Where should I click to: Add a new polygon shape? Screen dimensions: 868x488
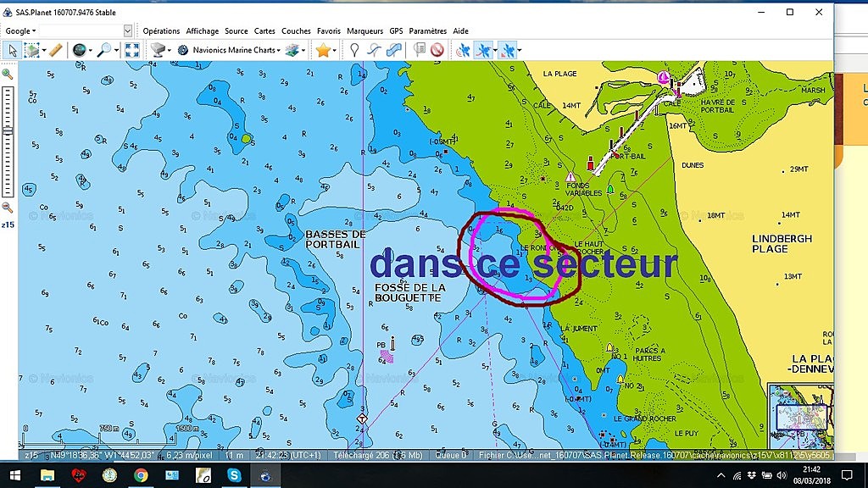[x=394, y=50]
